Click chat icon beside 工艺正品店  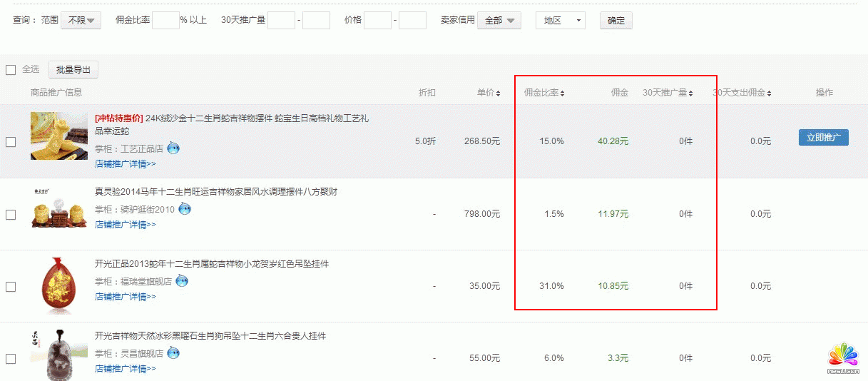tap(173, 148)
